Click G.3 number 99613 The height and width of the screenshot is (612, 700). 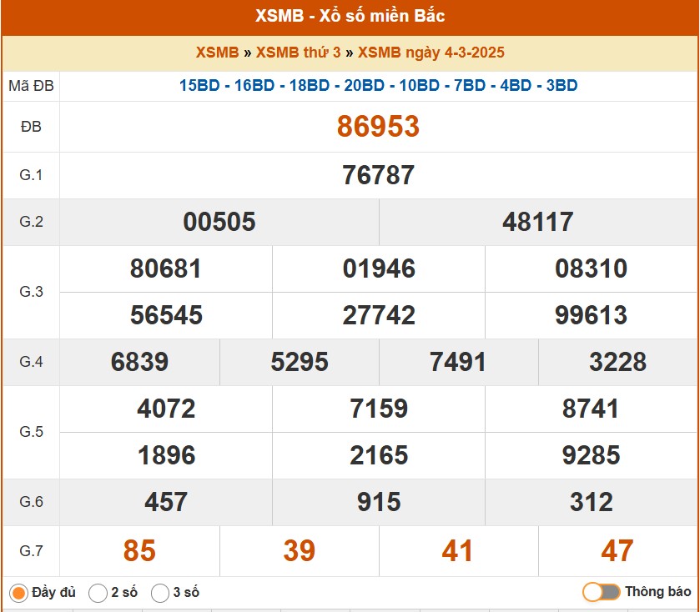tap(591, 315)
